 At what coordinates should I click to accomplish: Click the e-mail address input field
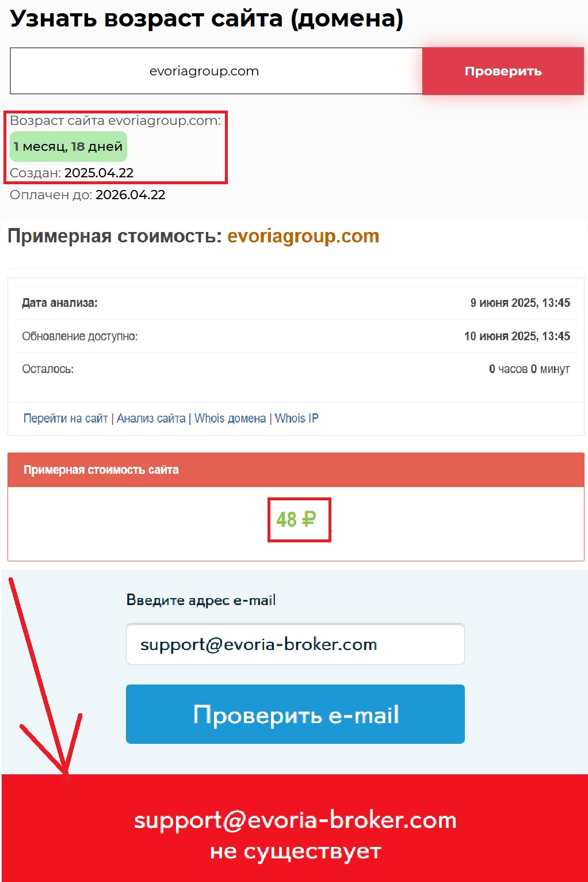(295, 644)
